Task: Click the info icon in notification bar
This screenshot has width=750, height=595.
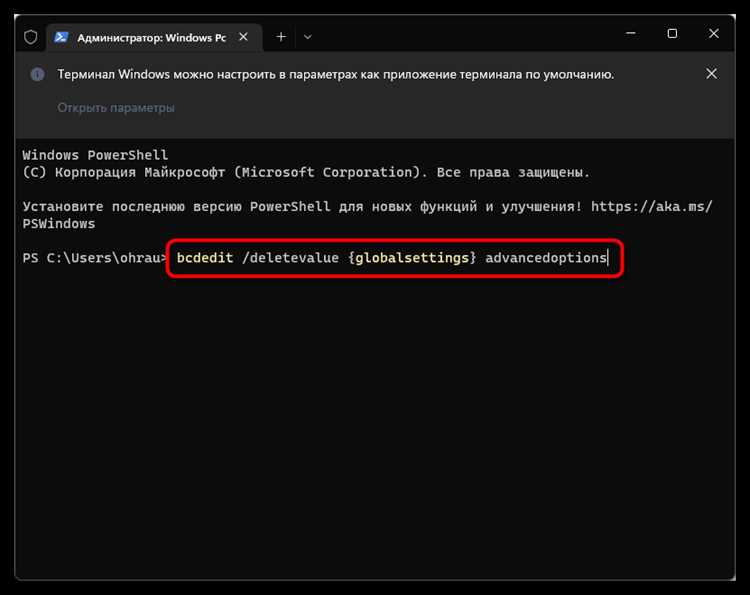Action: pyautogui.click(x=37, y=74)
